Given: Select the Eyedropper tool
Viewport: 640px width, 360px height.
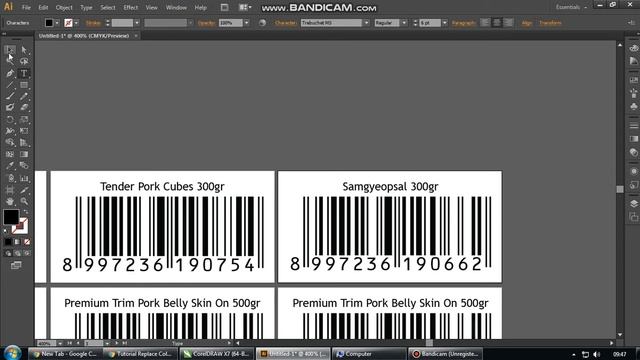Looking at the screenshot, I should [x=10, y=166].
